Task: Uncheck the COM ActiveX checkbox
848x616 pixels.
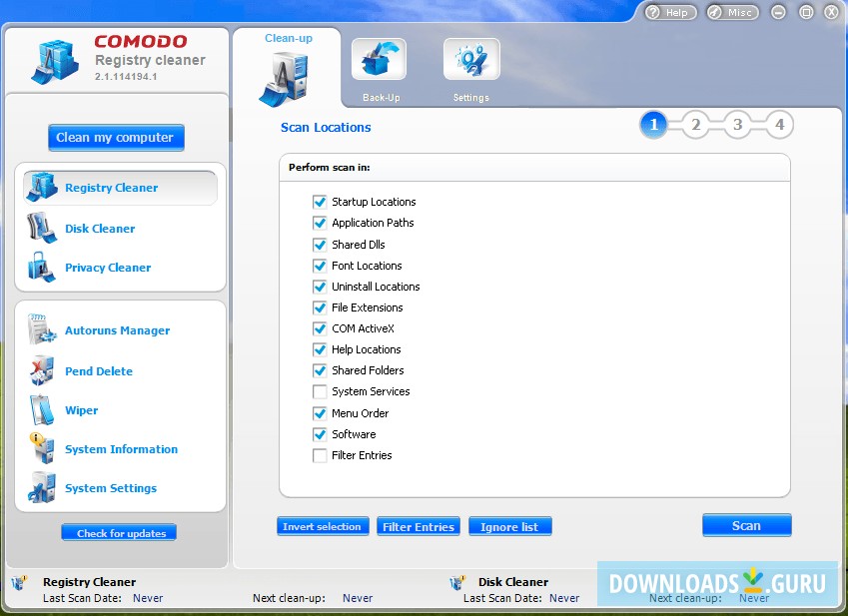Action: coord(320,328)
